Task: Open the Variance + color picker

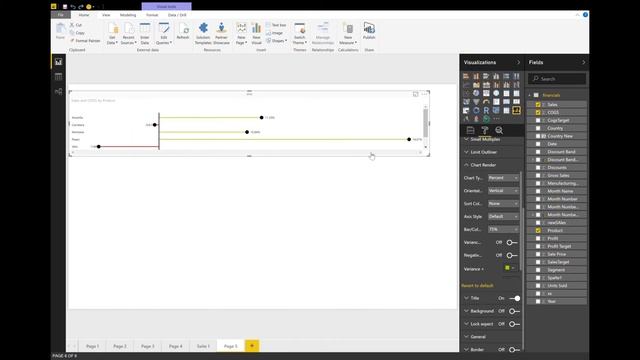Action: click(509, 268)
